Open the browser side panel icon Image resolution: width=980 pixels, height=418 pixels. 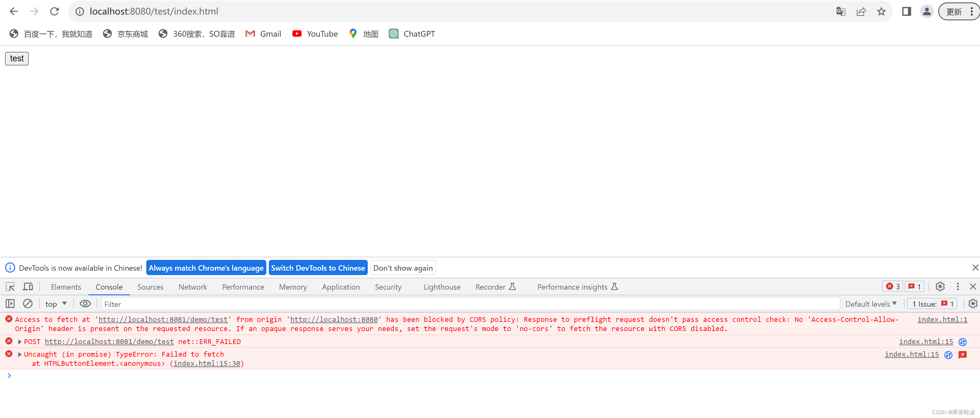pyautogui.click(x=907, y=11)
